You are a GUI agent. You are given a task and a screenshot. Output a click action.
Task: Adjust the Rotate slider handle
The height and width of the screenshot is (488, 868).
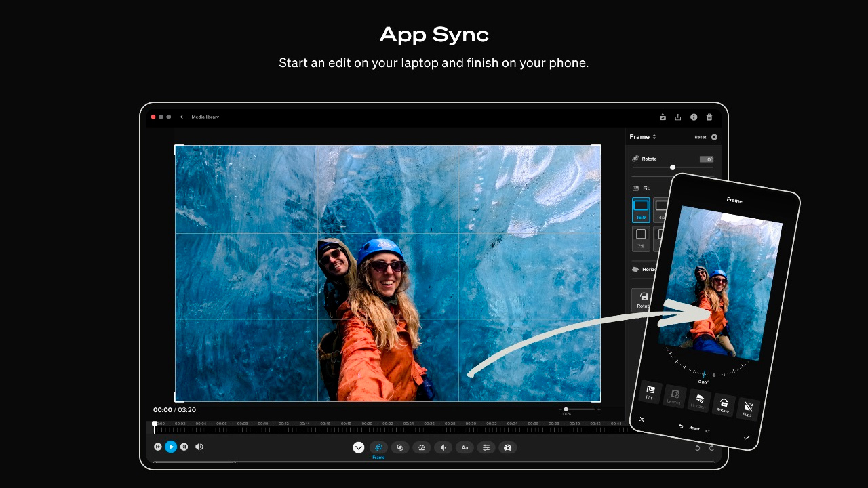(x=673, y=167)
